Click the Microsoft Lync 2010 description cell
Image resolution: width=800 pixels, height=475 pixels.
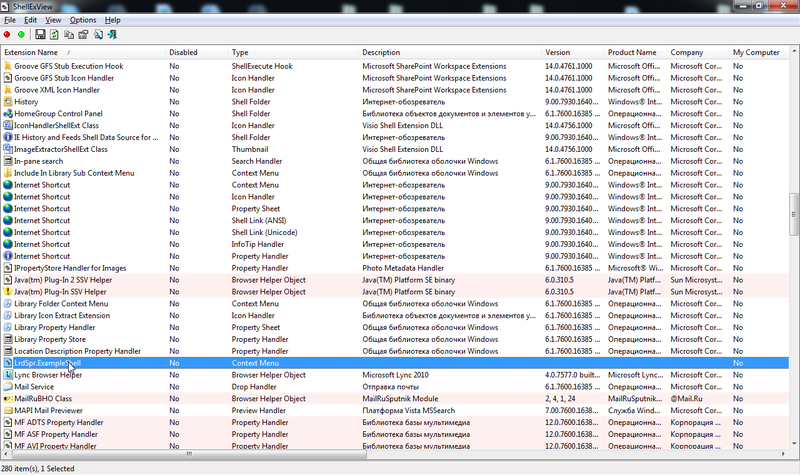(395, 374)
